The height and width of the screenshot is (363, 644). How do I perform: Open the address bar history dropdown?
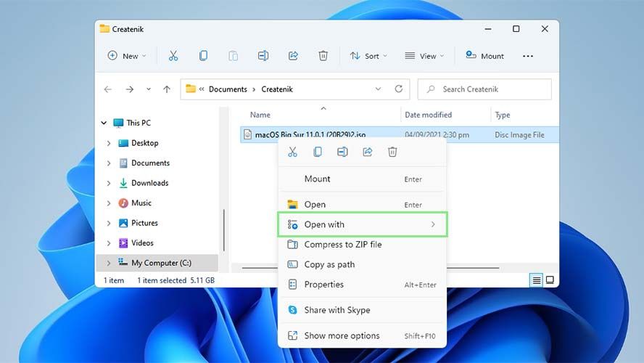(x=378, y=89)
